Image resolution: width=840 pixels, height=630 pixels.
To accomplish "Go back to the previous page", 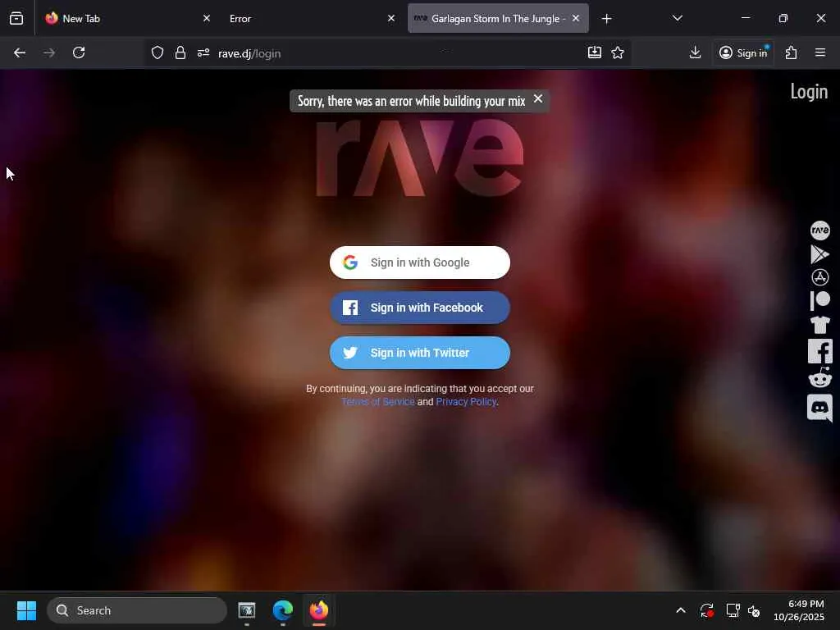I will (20, 52).
